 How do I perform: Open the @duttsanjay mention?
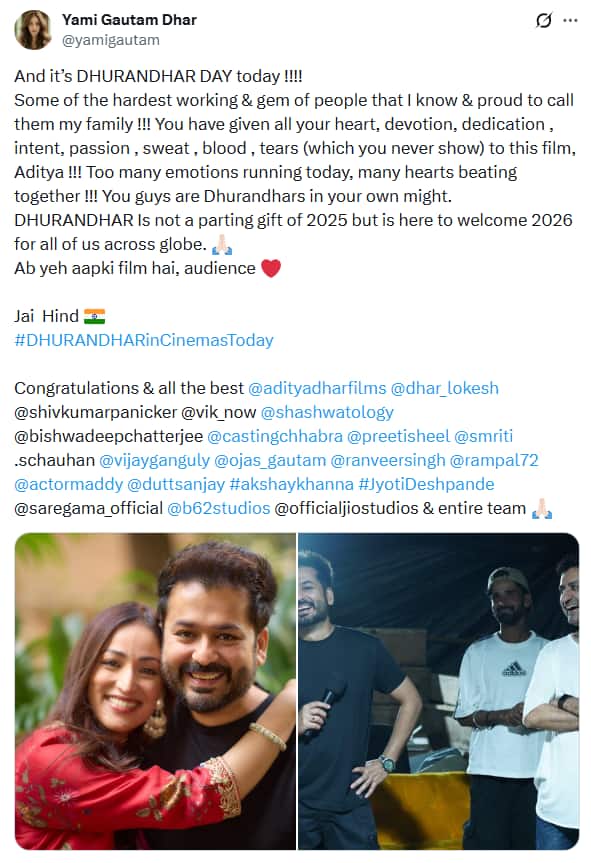point(176,484)
